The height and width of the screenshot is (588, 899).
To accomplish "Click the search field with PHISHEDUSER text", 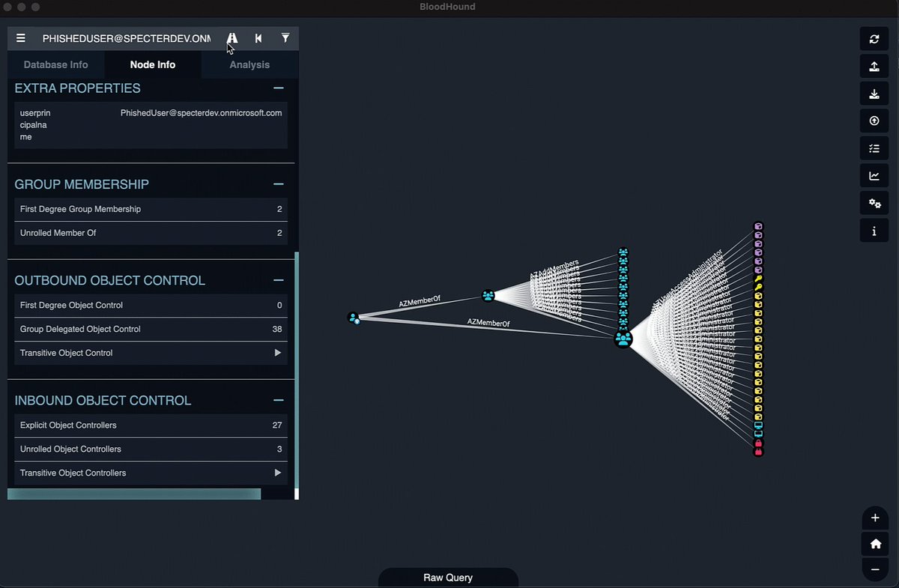I will (126, 38).
